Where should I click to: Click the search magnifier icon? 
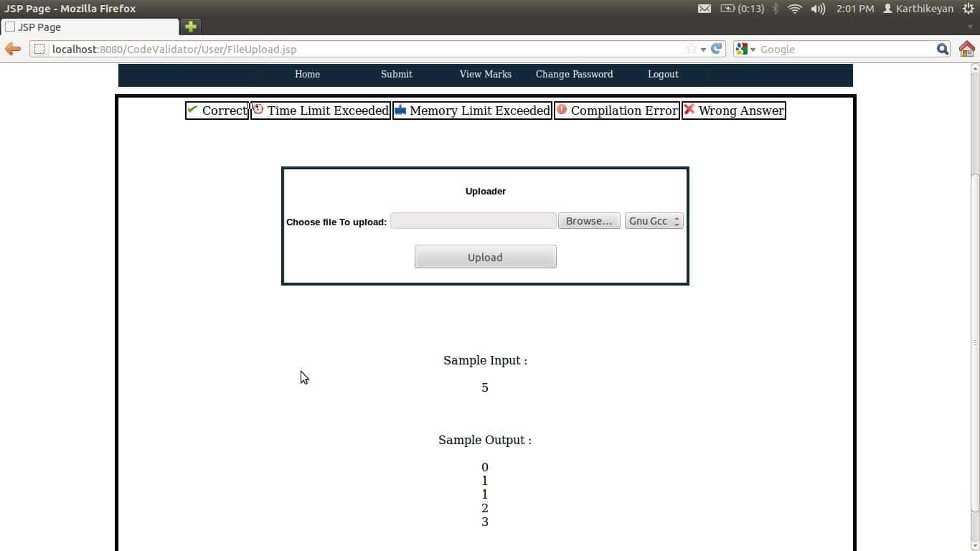coord(943,49)
